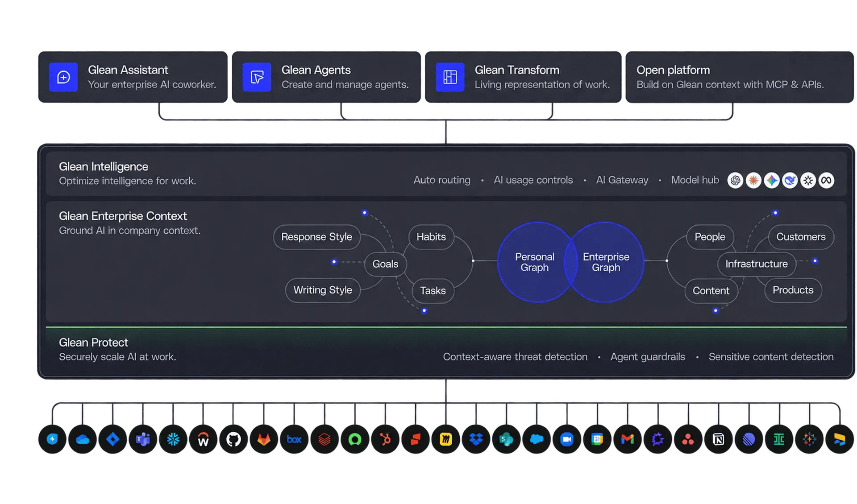Click the Notion connector icon
This screenshot has width=857, height=504.
(x=719, y=439)
